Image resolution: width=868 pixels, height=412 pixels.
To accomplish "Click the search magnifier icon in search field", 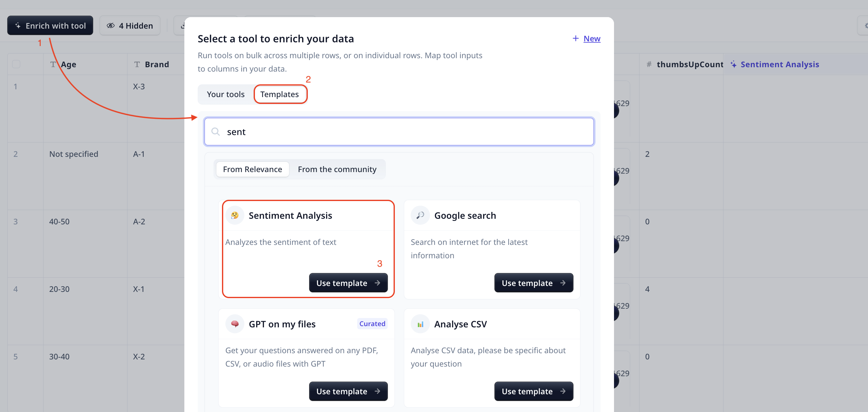I will tap(216, 132).
